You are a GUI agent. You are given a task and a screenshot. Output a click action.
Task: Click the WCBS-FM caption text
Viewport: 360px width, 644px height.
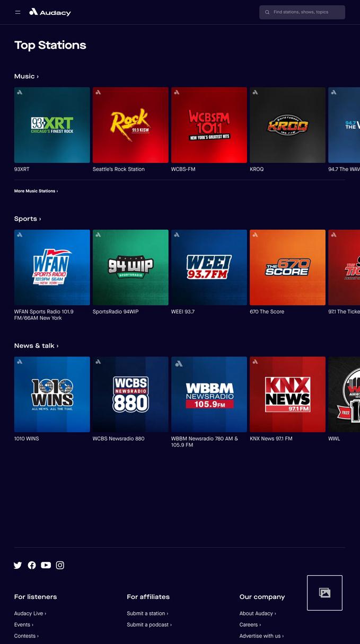(183, 169)
